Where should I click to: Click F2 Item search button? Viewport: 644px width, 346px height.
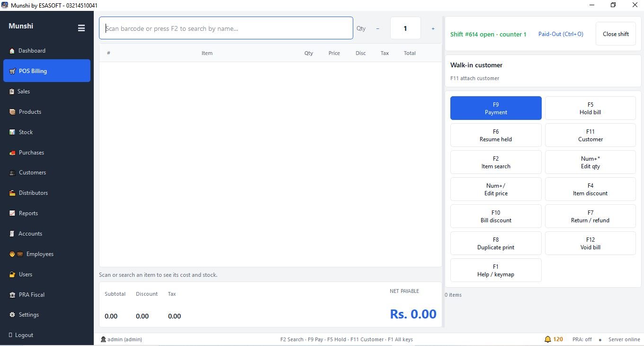tap(496, 162)
